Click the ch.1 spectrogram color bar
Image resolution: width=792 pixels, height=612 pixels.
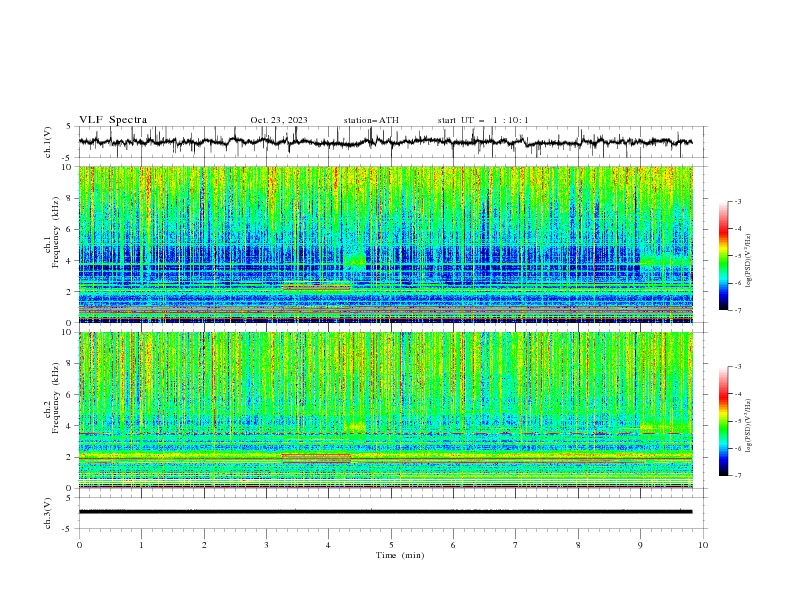click(723, 256)
